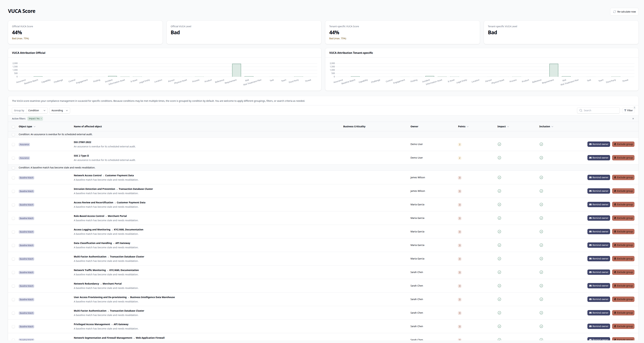This screenshot has width=644, height=343.
Task: Check the checkbox next to ISO 27001:2022
Action: point(13,144)
